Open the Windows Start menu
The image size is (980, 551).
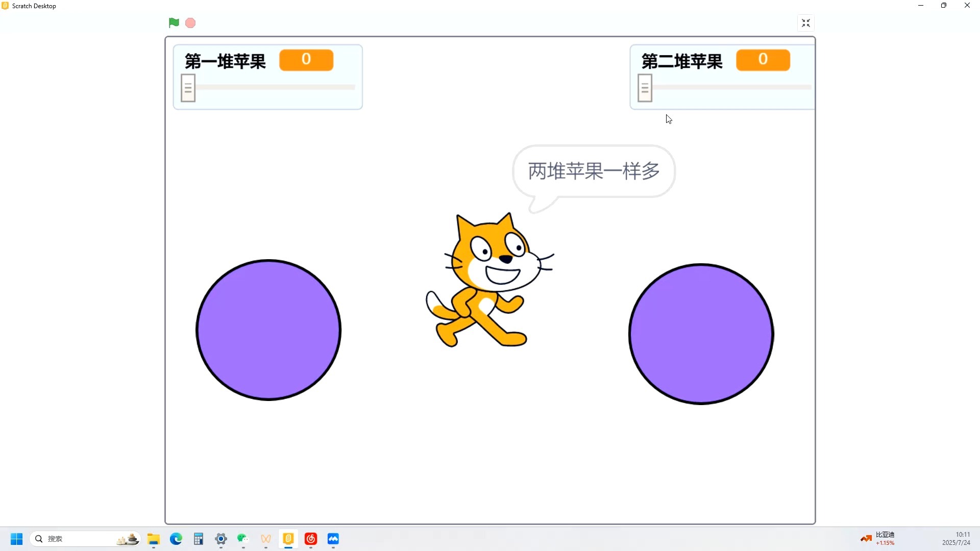[x=16, y=539]
